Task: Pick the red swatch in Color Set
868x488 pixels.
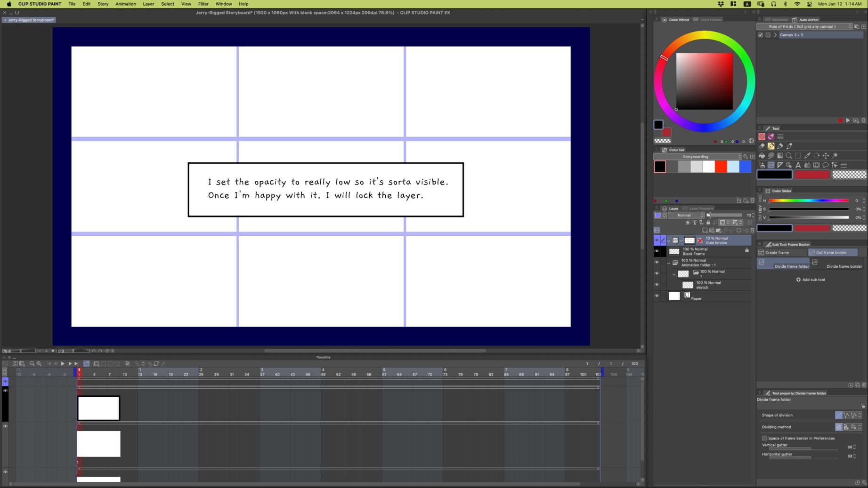Action: pos(721,167)
